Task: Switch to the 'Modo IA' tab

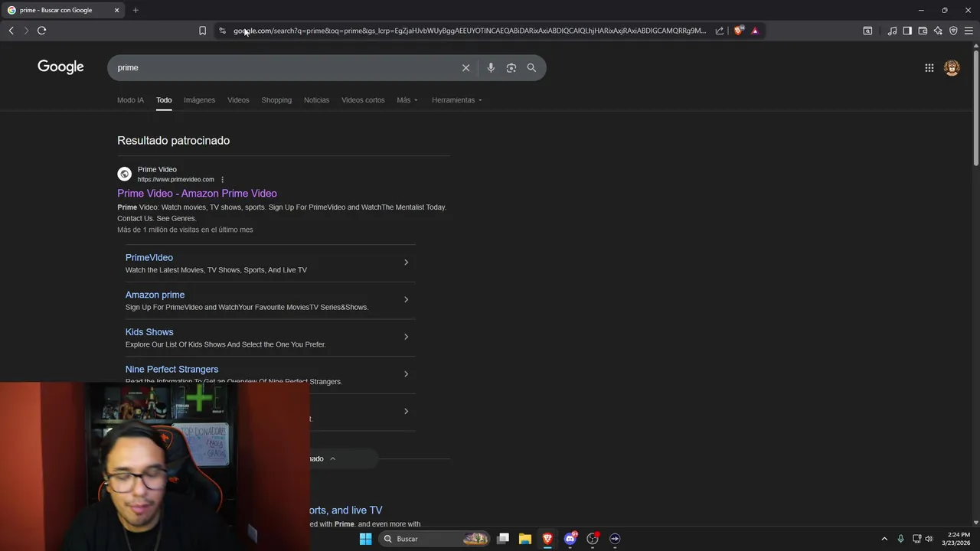Action: [x=130, y=100]
